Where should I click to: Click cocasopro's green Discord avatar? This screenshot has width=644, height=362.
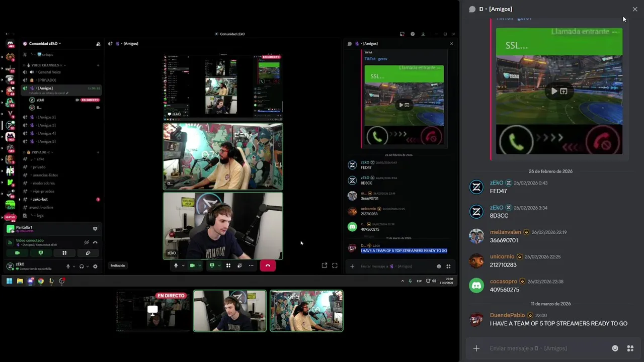[476, 285]
